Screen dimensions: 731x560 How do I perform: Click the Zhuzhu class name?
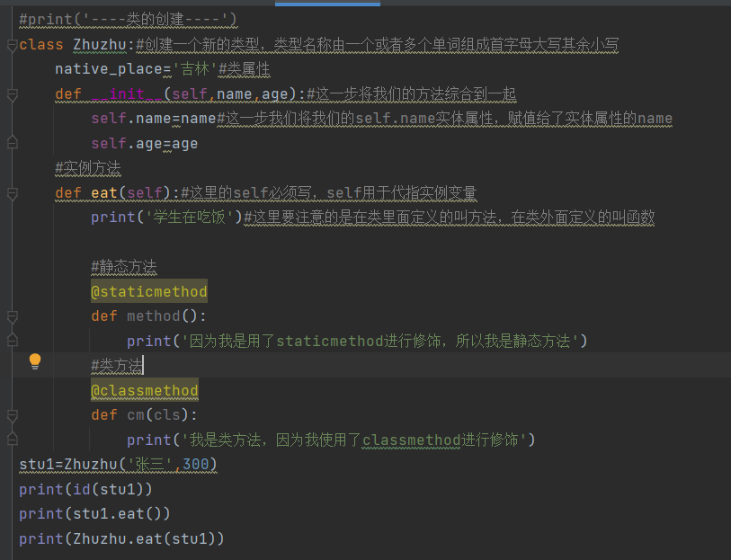100,45
